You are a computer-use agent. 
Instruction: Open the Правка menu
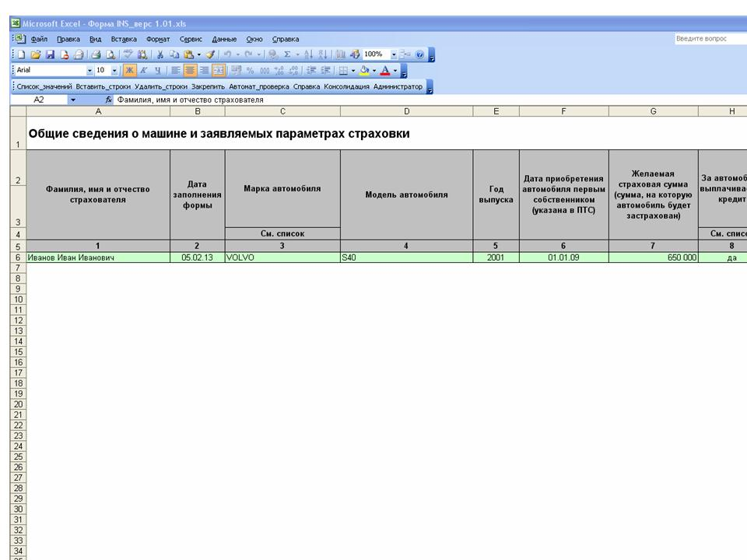click(x=68, y=39)
